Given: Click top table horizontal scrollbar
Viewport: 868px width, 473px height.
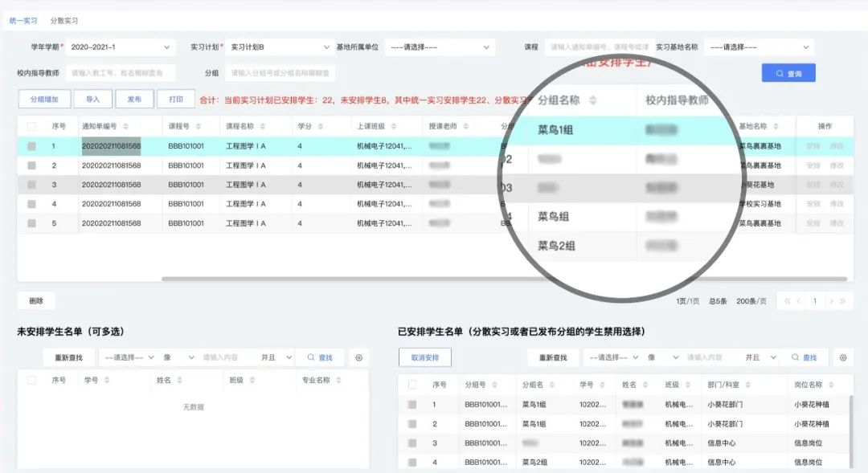Looking at the screenshot, I should pos(504,279).
